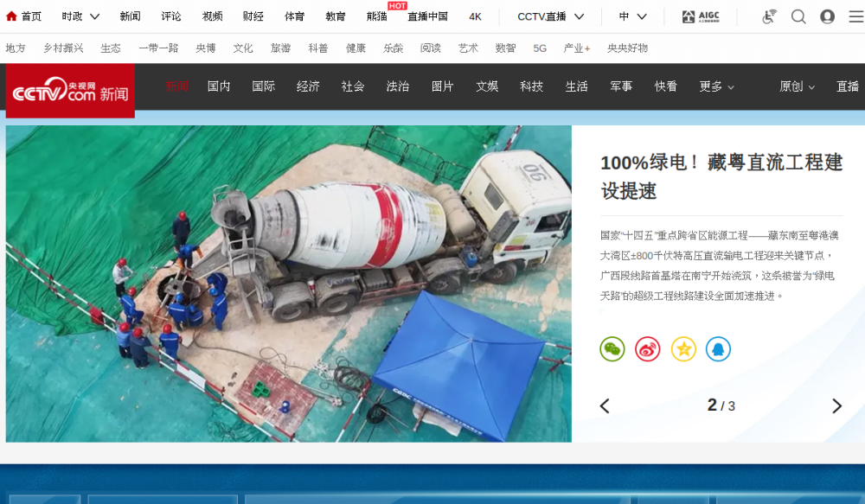Click the CCTV.com 新闻 logo

pos(70,91)
